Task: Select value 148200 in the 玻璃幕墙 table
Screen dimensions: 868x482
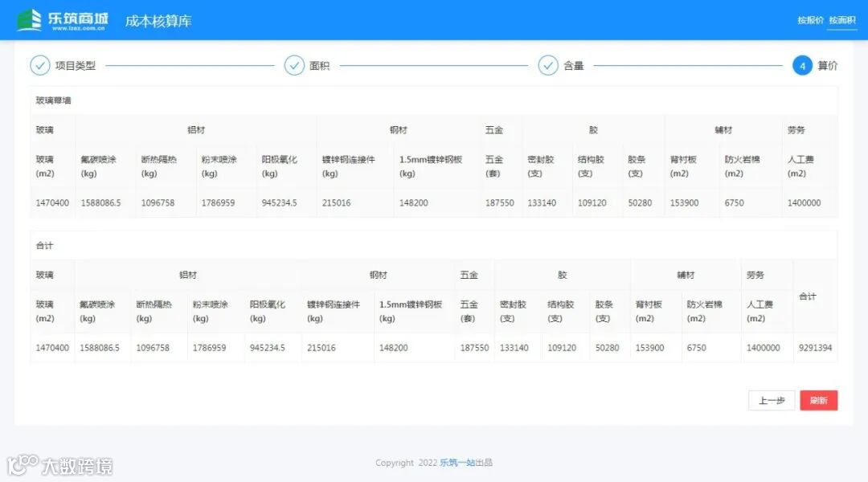Action: tap(414, 202)
